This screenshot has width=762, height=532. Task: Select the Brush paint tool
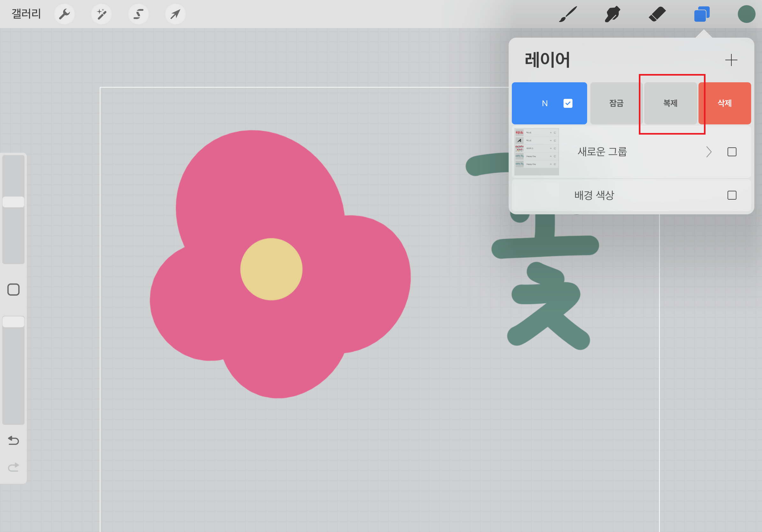[568, 14]
